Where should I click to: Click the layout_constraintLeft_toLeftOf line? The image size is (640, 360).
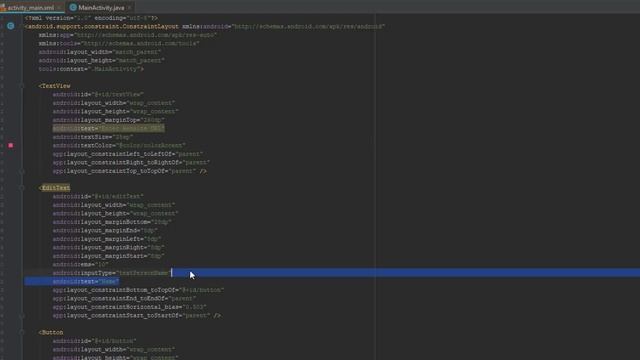[128, 154]
